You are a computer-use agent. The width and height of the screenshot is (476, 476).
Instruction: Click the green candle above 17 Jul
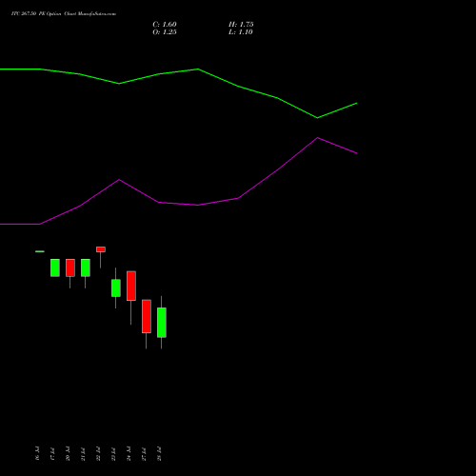click(x=55, y=268)
